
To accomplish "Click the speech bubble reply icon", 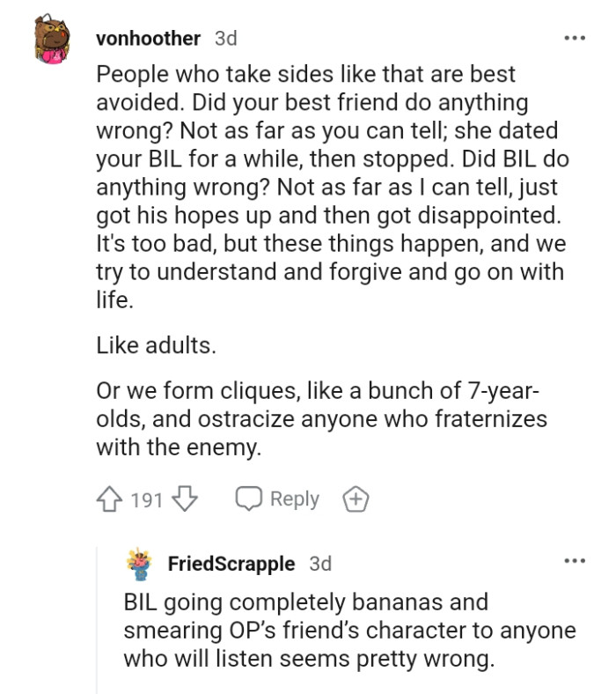I will click(247, 499).
